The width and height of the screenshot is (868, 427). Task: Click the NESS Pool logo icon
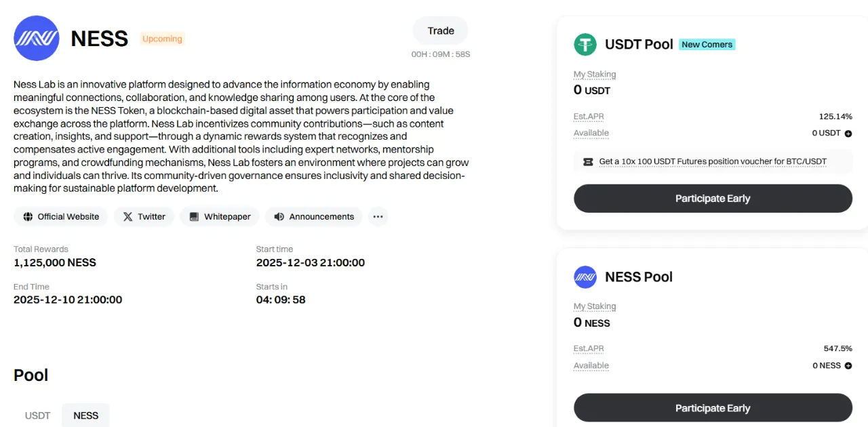(x=585, y=277)
